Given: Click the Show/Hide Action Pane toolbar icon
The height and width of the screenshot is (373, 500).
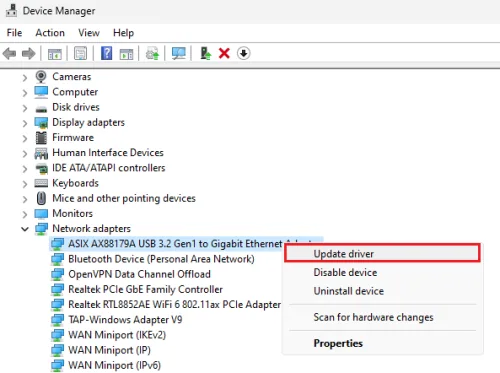Looking at the screenshot, I should point(126,54).
